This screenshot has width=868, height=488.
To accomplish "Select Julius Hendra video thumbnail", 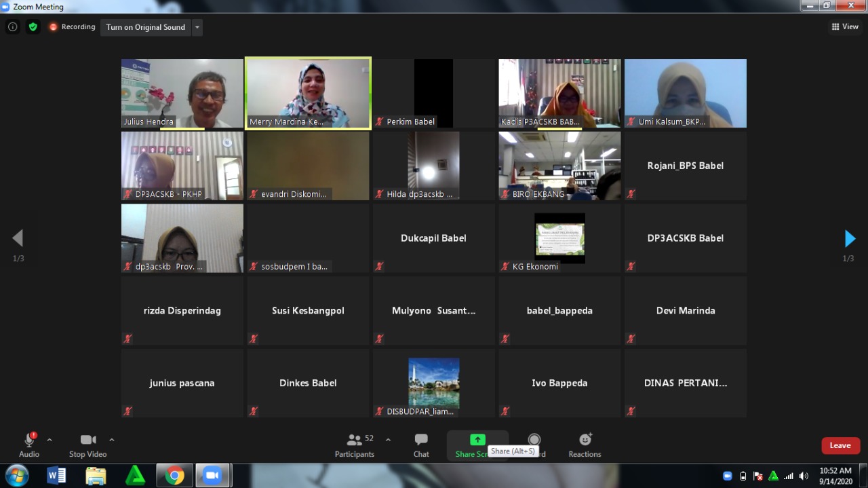I will (x=182, y=93).
